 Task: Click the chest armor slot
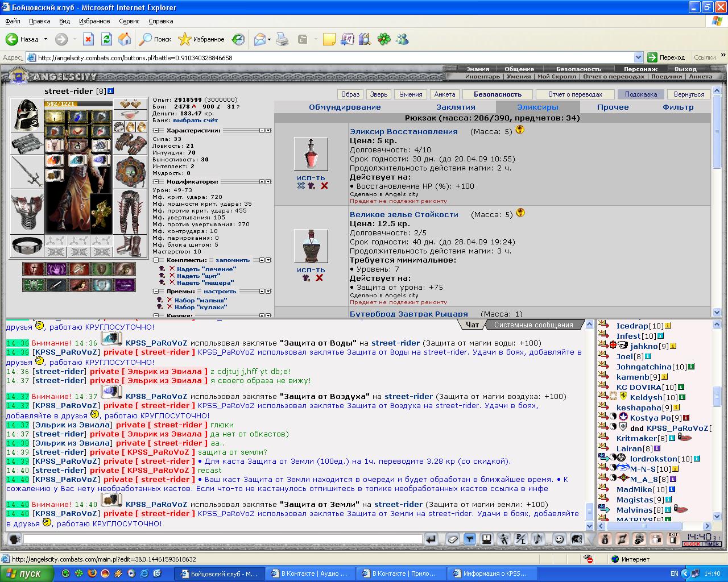27,211
